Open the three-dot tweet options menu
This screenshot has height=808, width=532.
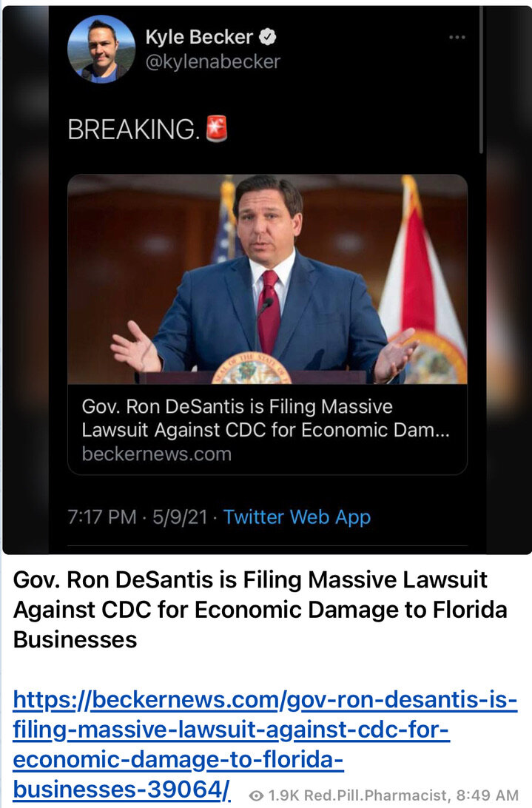pos(457,37)
